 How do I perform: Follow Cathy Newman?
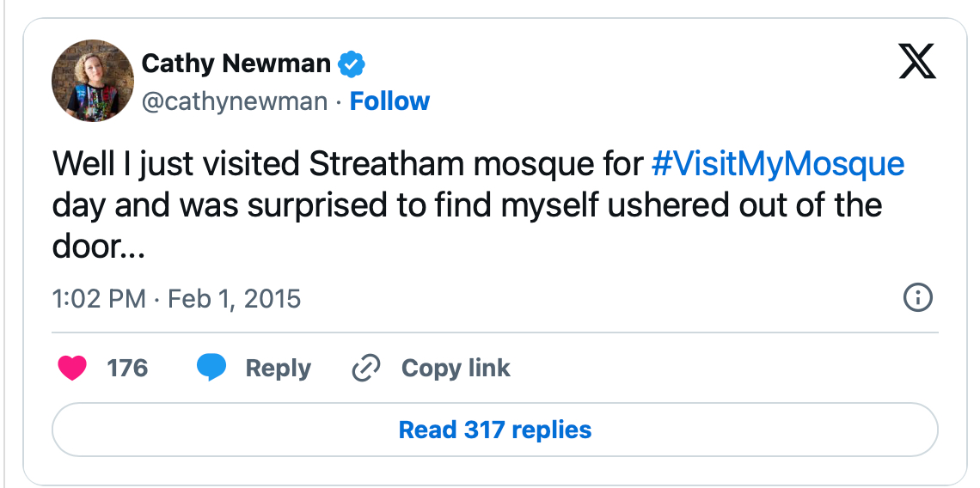(389, 101)
